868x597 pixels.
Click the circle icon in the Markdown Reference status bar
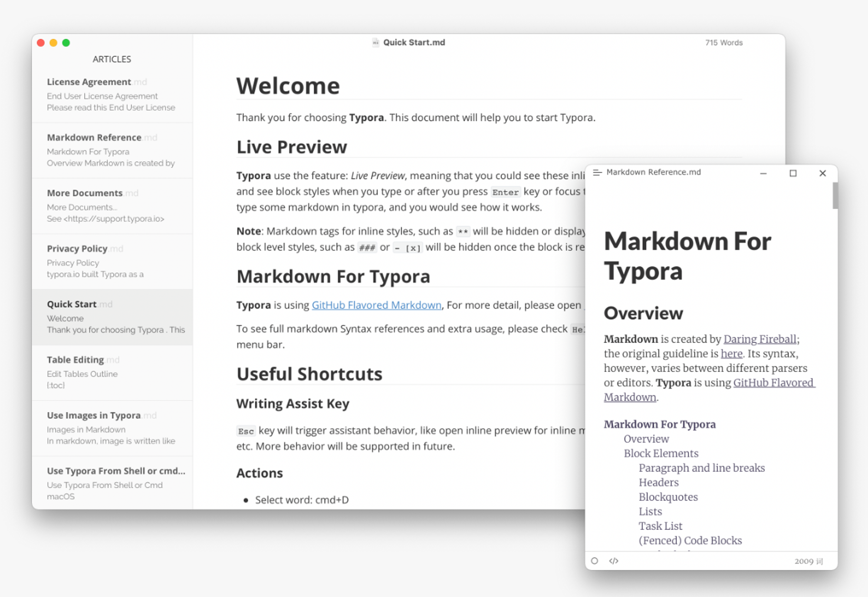[x=595, y=561]
